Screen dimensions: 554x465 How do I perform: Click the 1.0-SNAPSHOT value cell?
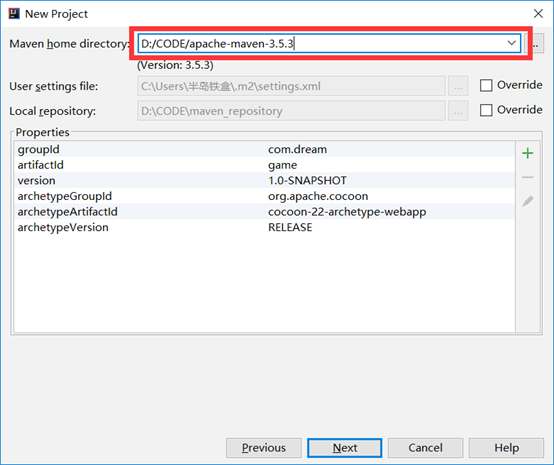[x=307, y=180]
